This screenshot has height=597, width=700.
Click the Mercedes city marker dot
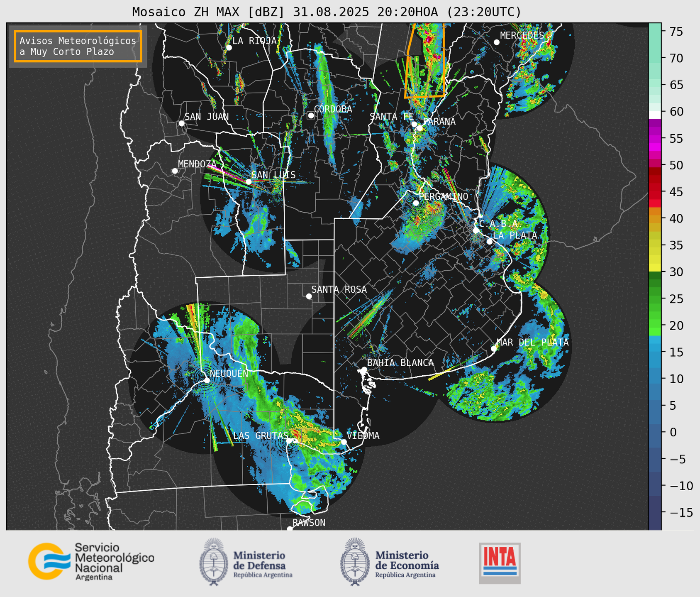pyautogui.click(x=497, y=42)
